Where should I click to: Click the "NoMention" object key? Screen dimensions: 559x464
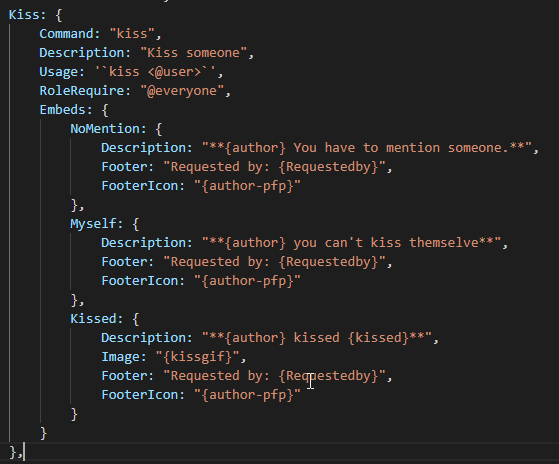(104, 129)
